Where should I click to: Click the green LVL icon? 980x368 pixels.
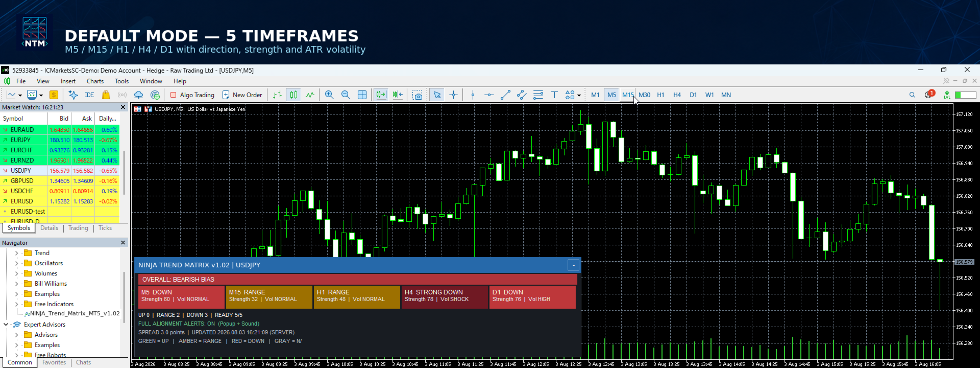pos(947,95)
